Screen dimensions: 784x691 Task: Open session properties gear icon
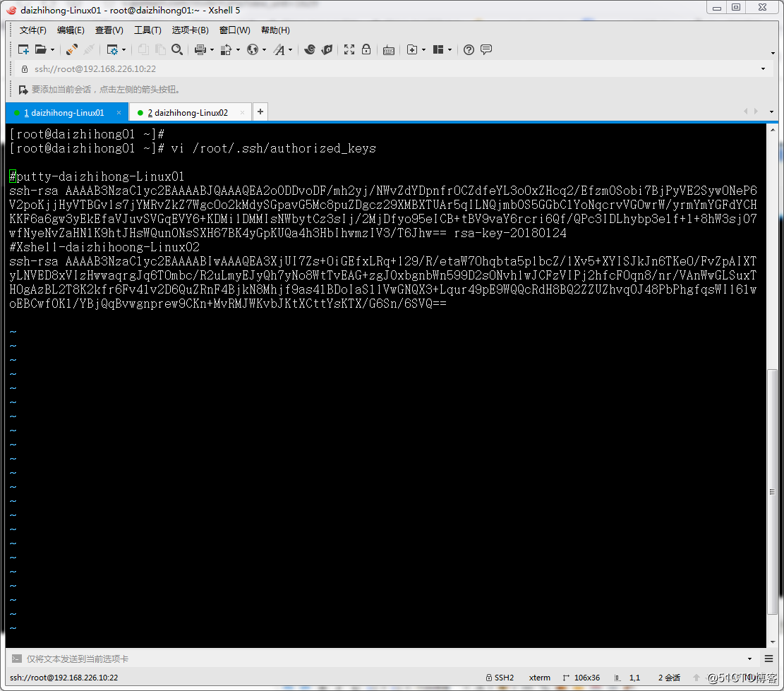(x=112, y=49)
